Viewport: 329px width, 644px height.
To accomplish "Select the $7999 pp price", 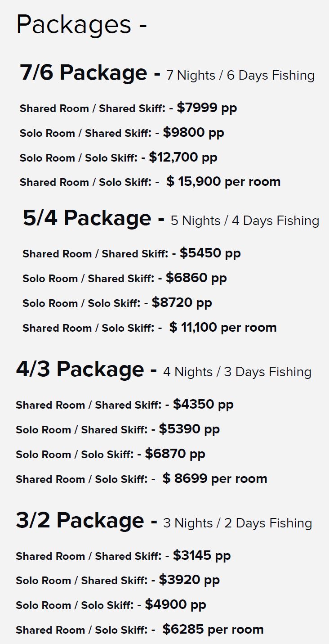I will pos(207,108).
